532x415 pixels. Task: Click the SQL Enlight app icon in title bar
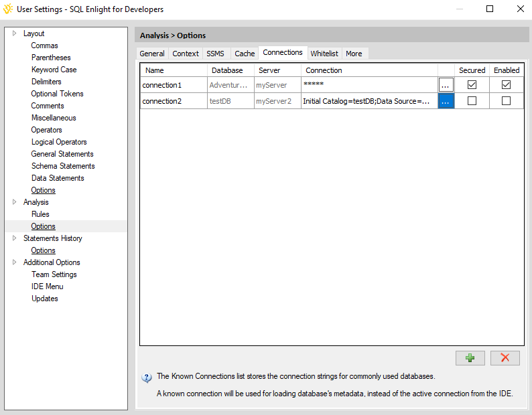coord(8,9)
